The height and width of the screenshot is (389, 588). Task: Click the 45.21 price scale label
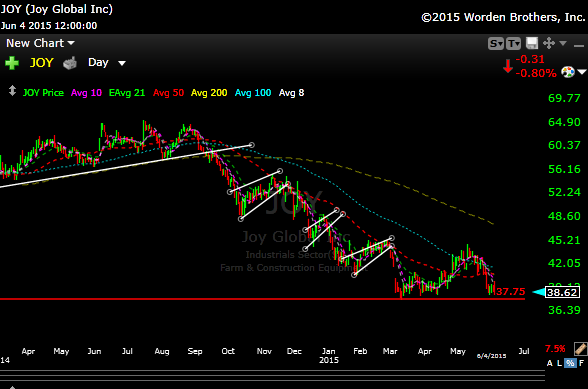click(564, 240)
